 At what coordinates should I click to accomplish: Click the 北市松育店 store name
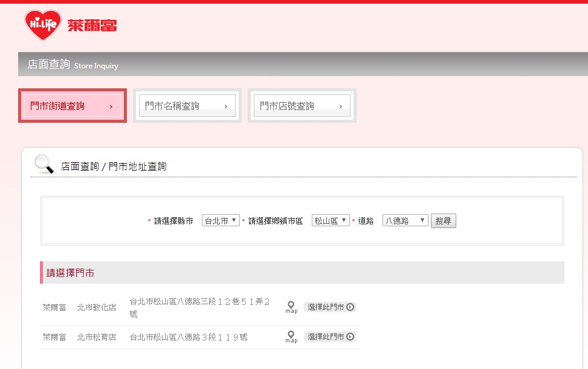(x=97, y=337)
